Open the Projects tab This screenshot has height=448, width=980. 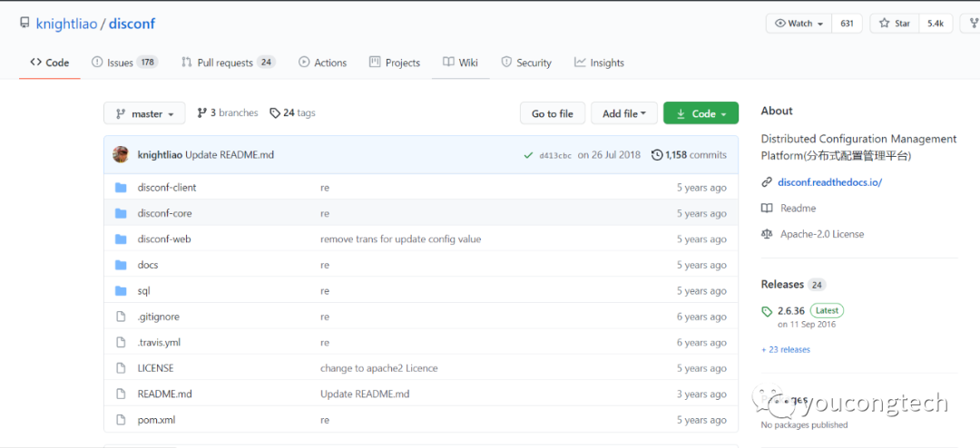click(395, 63)
